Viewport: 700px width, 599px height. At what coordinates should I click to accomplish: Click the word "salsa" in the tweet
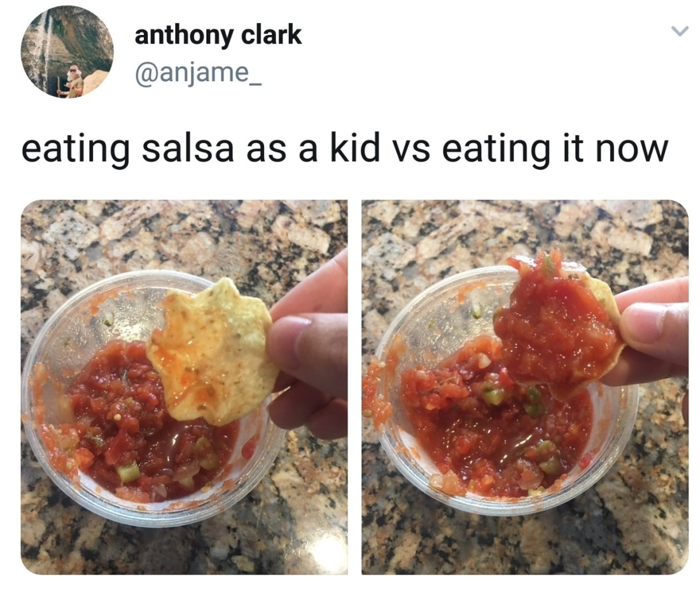coord(188,149)
